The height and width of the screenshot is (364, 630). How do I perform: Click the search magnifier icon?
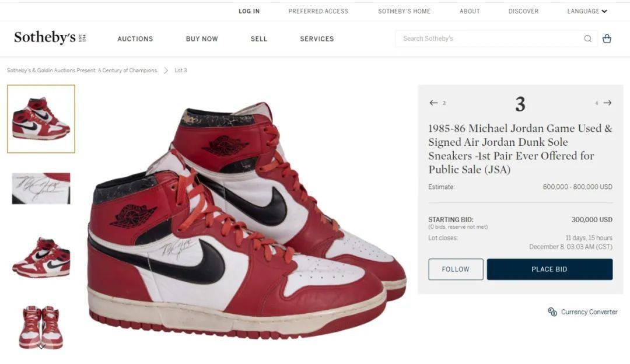tap(587, 38)
